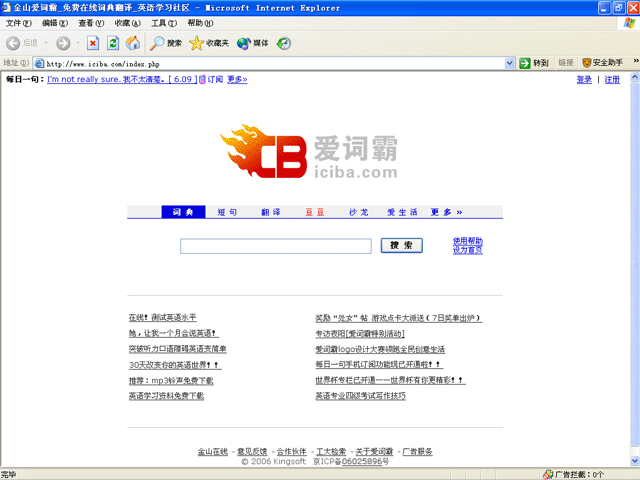
Task: Open 英语专业四级考试写作技巧 link
Action: [x=360, y=396]
